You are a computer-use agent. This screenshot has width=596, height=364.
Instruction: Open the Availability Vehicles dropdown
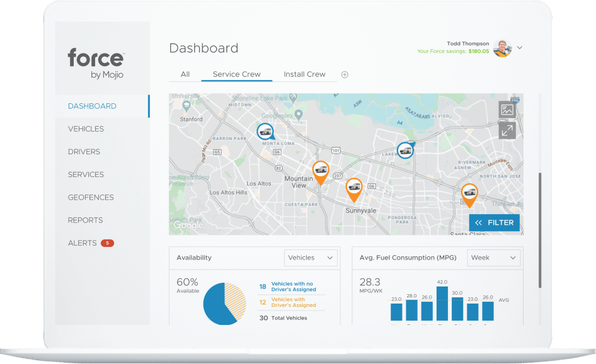pyautogui.click(x=311, y=258)
